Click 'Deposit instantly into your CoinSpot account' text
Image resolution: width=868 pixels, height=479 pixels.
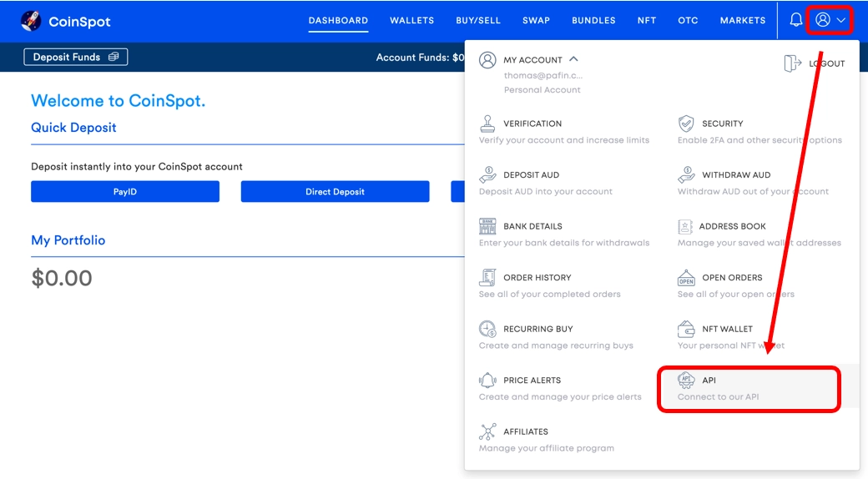tap(137, 167)
